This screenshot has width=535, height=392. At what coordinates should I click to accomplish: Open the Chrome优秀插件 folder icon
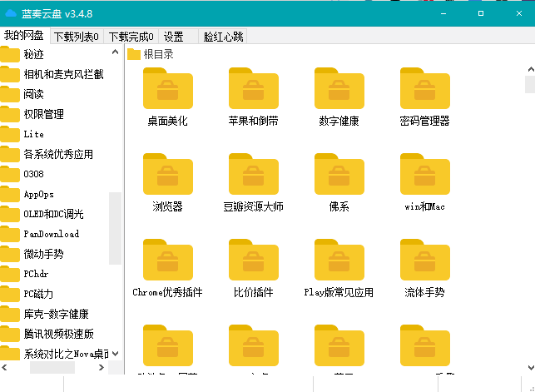click(168, 260)
